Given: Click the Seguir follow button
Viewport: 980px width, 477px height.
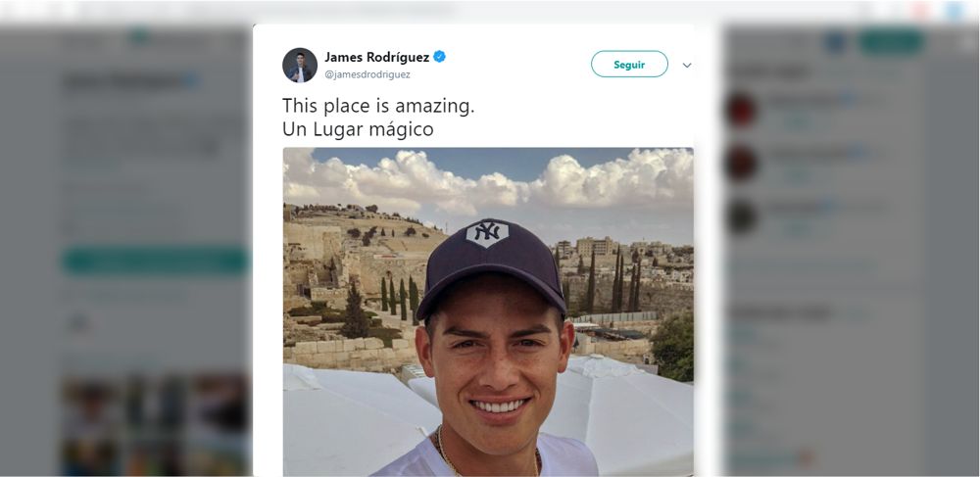Looking at the screenshot, I should [629, 65].
